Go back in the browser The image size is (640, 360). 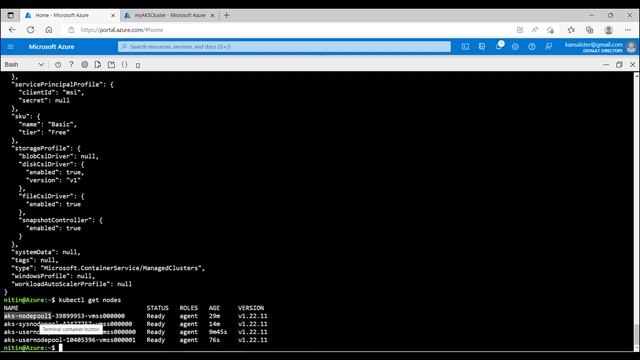click(x=12, y=30)
